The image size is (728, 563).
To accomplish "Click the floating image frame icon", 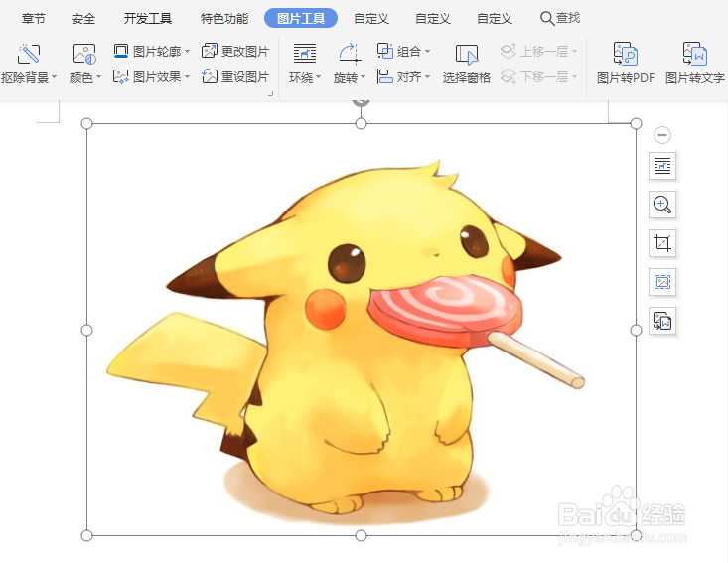I will tap(662, 282).
